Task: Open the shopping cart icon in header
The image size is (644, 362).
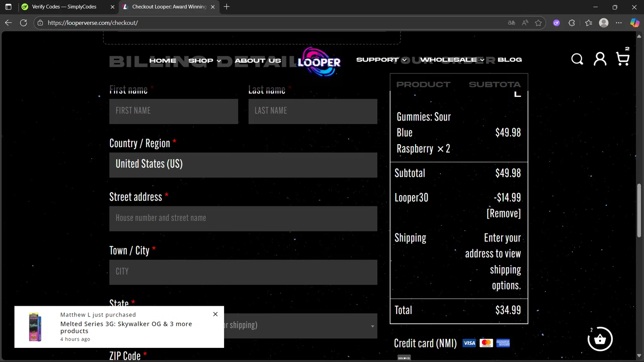Action: pos(623,58)
